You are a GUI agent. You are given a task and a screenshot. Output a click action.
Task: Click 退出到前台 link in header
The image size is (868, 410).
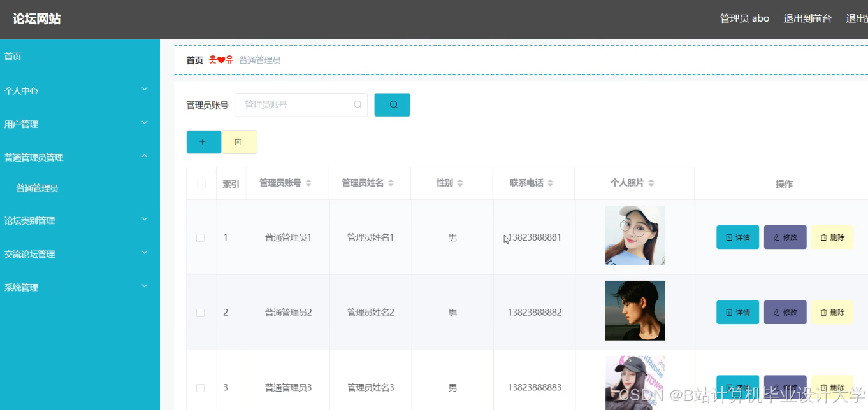tap(807, 18)
